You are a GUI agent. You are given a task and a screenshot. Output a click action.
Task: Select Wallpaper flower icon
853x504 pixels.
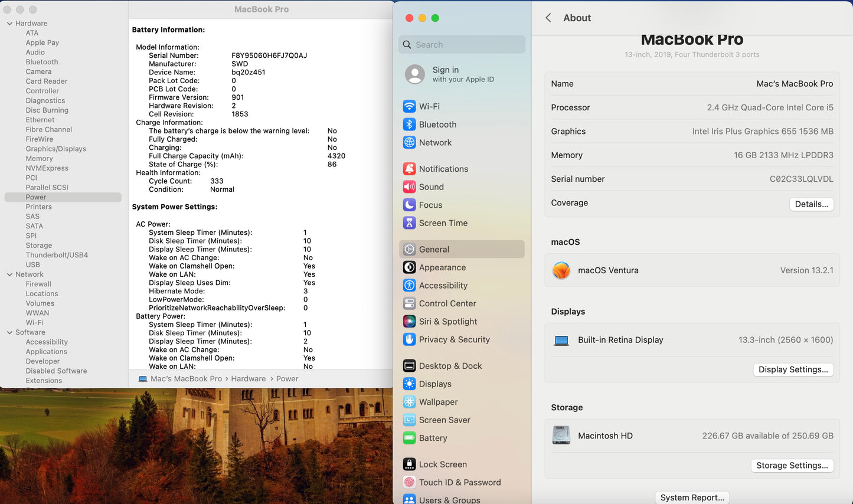[409, 402]
